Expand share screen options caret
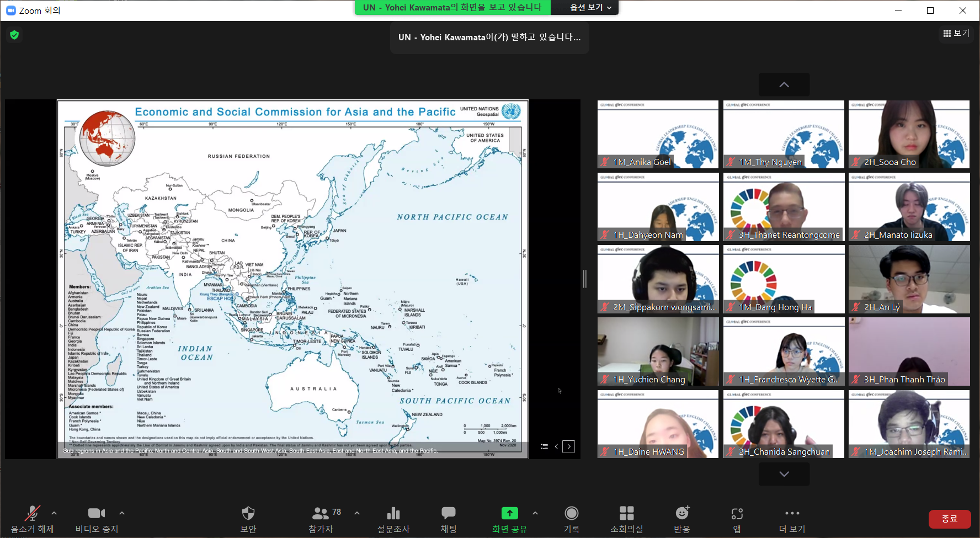 coord(535,513)
